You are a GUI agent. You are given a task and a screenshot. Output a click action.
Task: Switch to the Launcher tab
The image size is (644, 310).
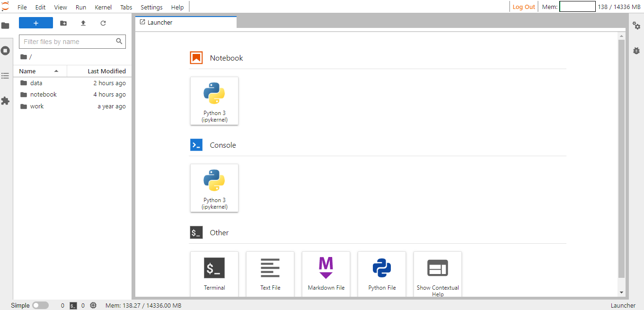(161, 22)
